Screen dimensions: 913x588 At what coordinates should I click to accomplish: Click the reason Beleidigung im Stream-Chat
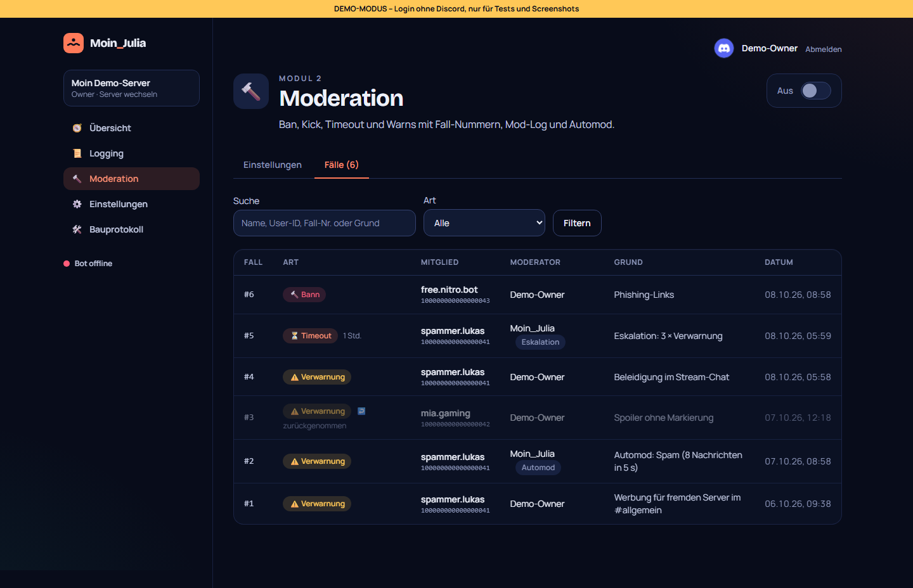671,377
